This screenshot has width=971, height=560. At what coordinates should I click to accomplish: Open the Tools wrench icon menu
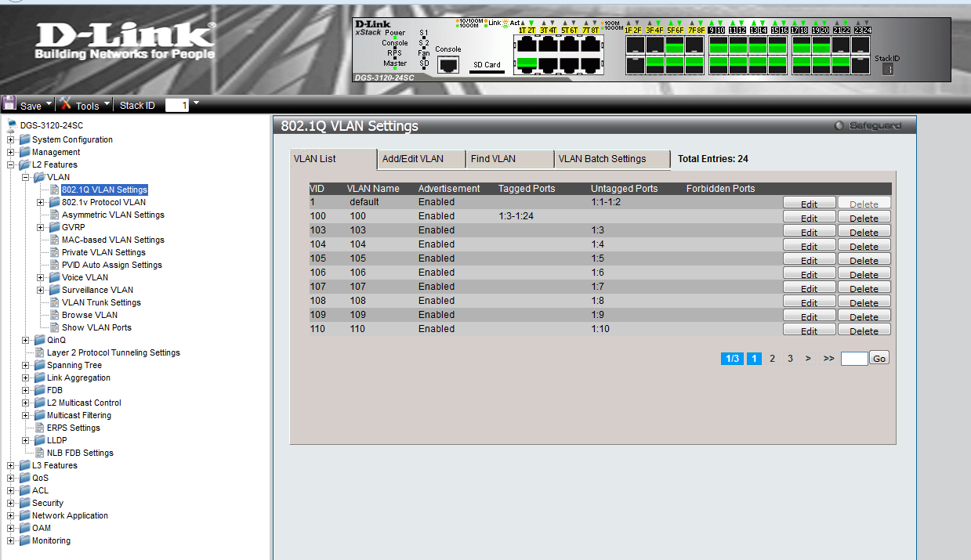(66, 104)
